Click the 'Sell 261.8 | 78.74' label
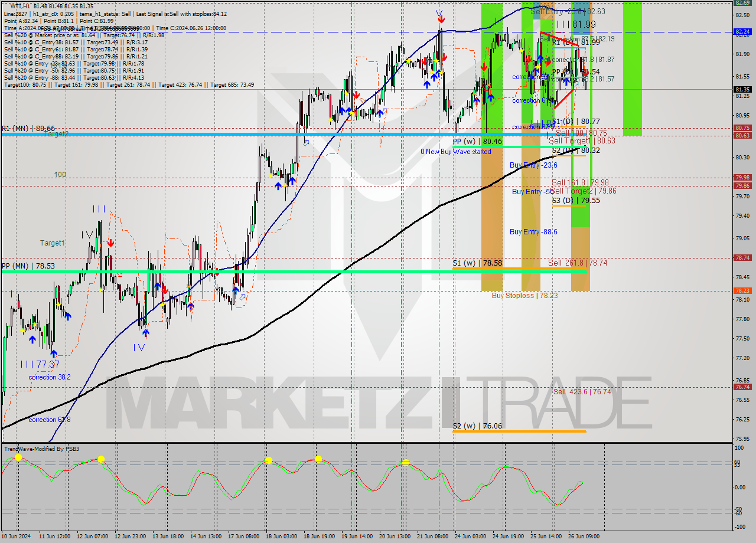 click(578, 263)
